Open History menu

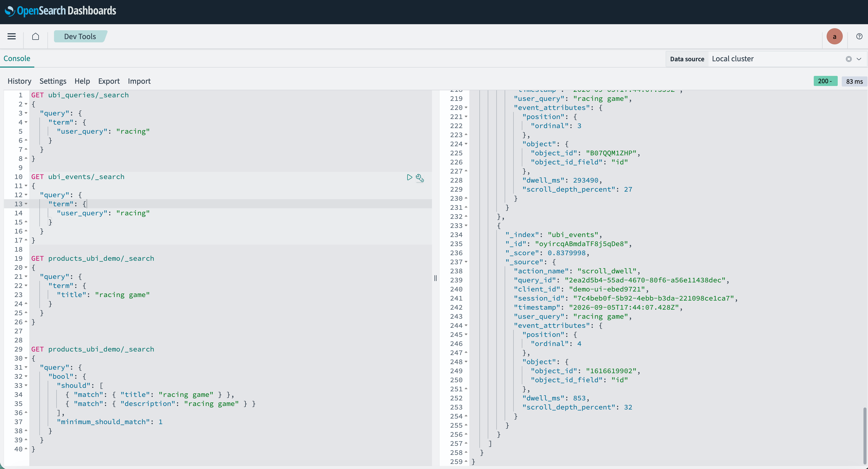point(19,81)
